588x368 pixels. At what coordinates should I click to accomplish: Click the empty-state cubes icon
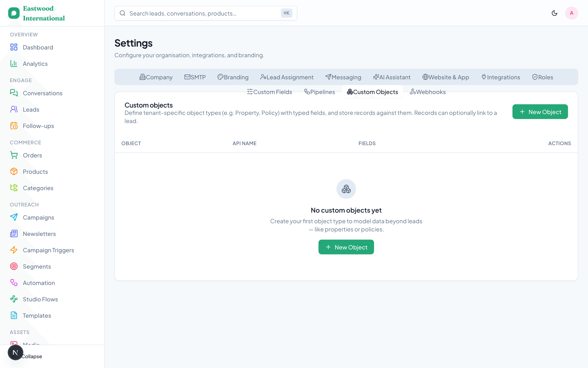tap(346, 189)
